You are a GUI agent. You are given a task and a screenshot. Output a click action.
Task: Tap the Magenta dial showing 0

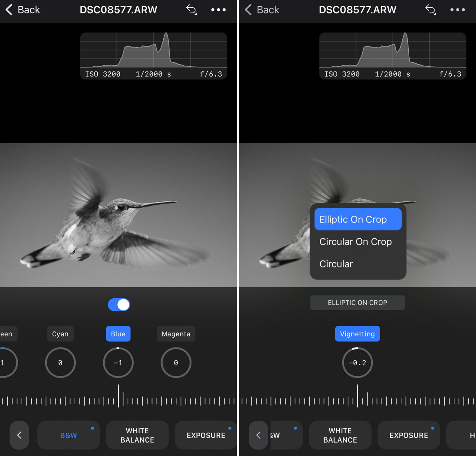pyautogui.click(x=176, y=362)
